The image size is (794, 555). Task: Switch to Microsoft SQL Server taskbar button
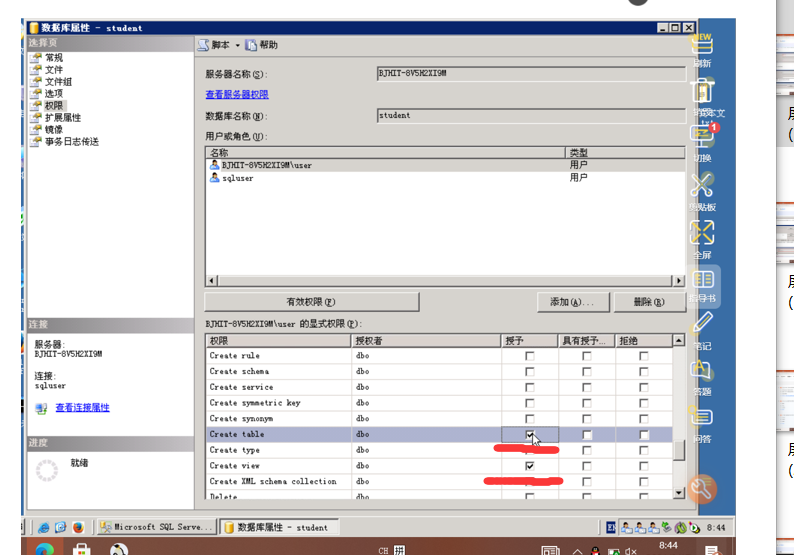click(157, 527)
